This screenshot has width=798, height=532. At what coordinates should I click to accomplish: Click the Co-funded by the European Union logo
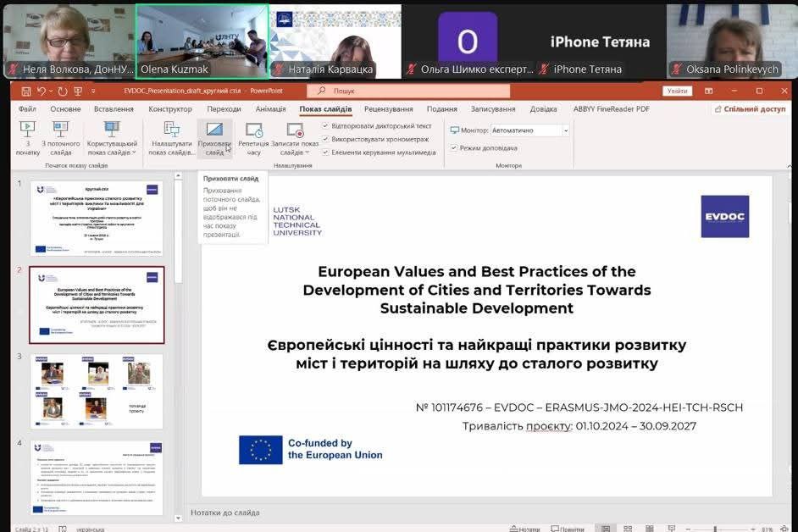click(311, 450)
